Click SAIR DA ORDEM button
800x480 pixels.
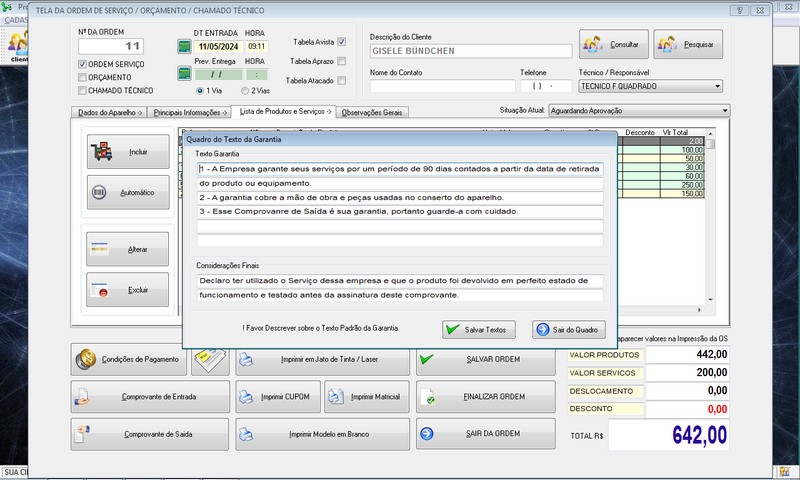click(486, 434)
